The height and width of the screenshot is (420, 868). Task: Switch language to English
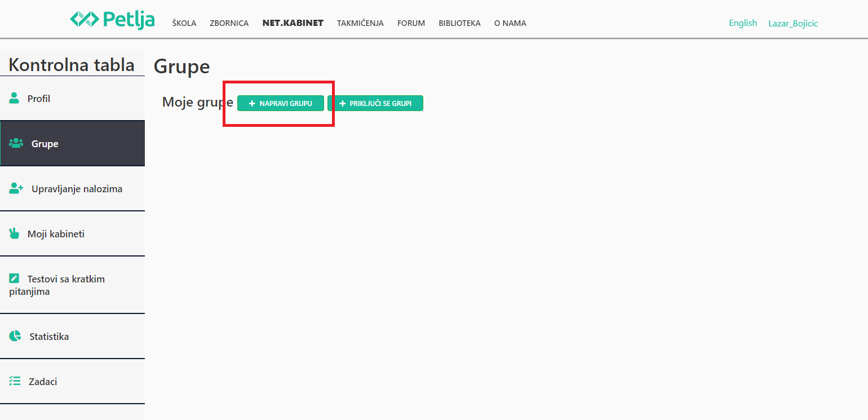[x=742, y=23]
